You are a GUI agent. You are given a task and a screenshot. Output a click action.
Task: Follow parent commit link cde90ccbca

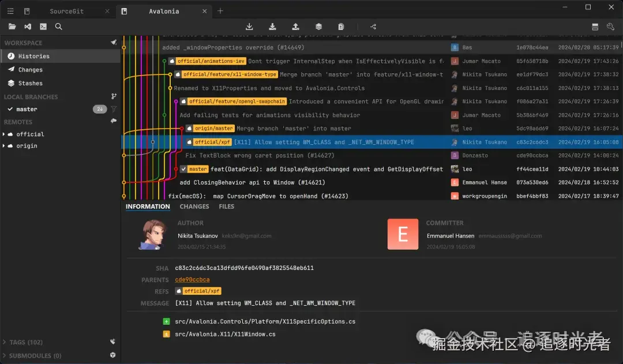click(x=192, y=280)
